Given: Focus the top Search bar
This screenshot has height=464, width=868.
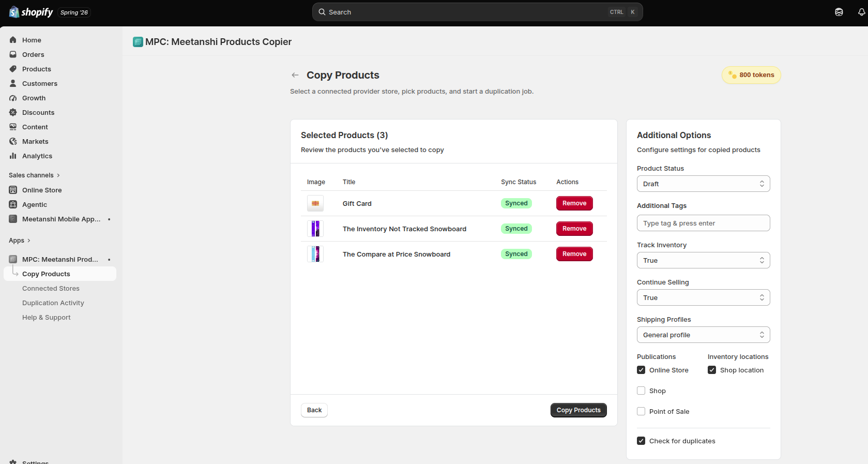Looking at the screenshot, I should pyautogui.click(x=477, y=12).
